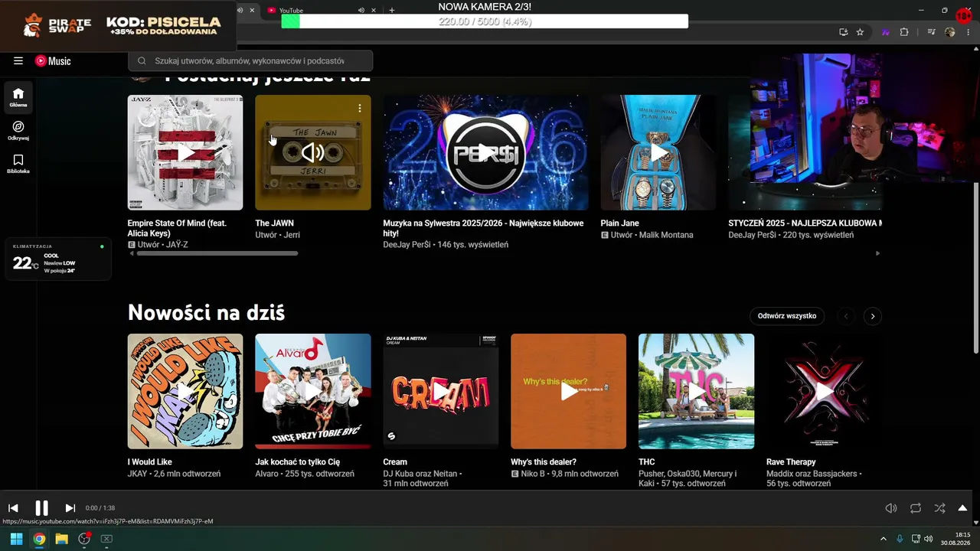980x551 pixels.
Task: Mute the YouTube tab via speaker icon
Action: (361, 10)
